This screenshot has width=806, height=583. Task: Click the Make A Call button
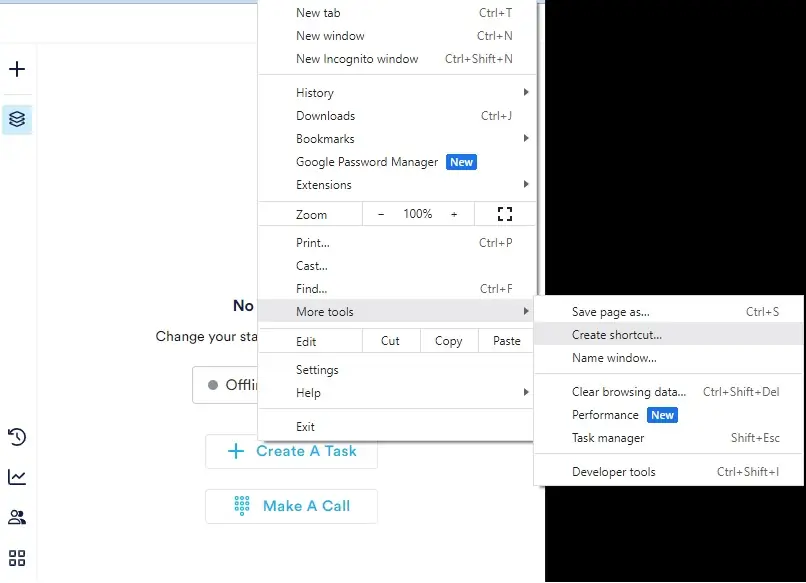(291, 506)
